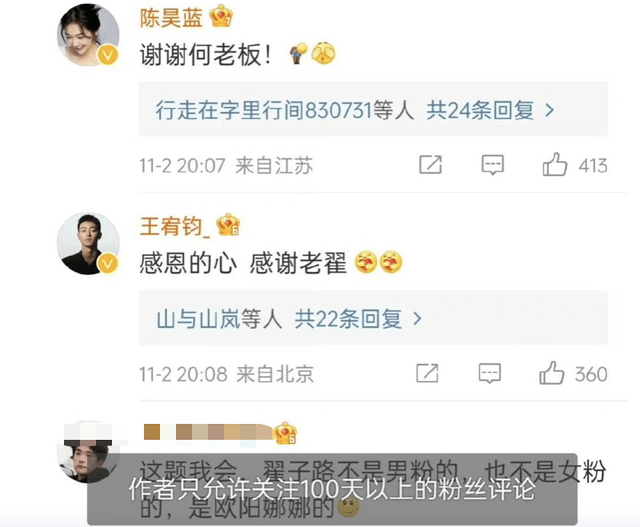Open 王宥钧_'s profile from username
Image resolution: width=640 pixels, height=527 pixels.
point(175,227)
